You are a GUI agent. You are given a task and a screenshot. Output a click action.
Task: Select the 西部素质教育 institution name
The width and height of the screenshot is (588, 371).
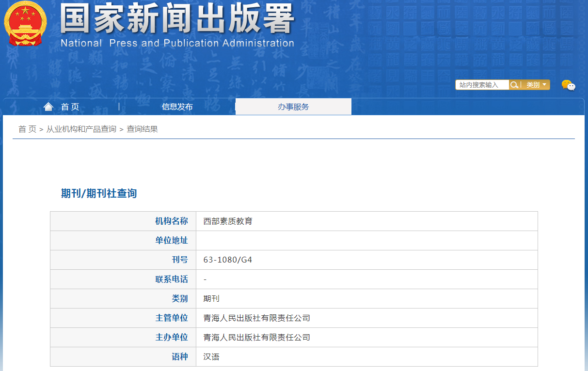[228, 221]
